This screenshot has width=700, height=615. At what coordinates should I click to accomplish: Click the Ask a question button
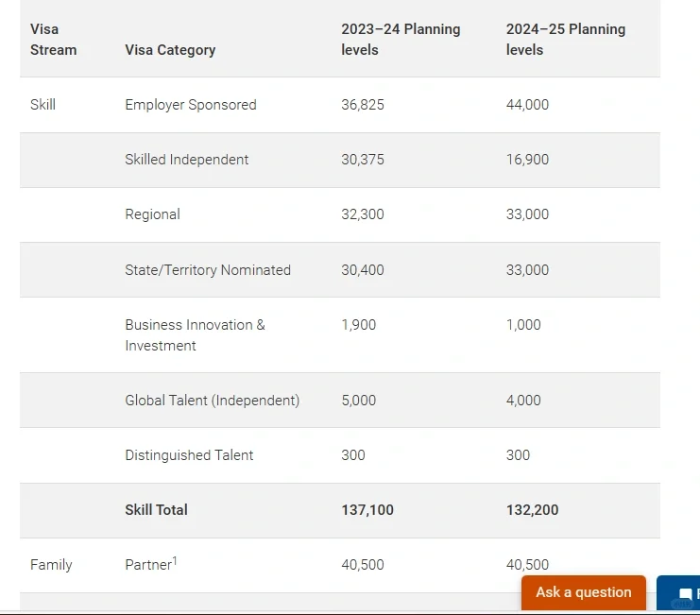[583, 592]
